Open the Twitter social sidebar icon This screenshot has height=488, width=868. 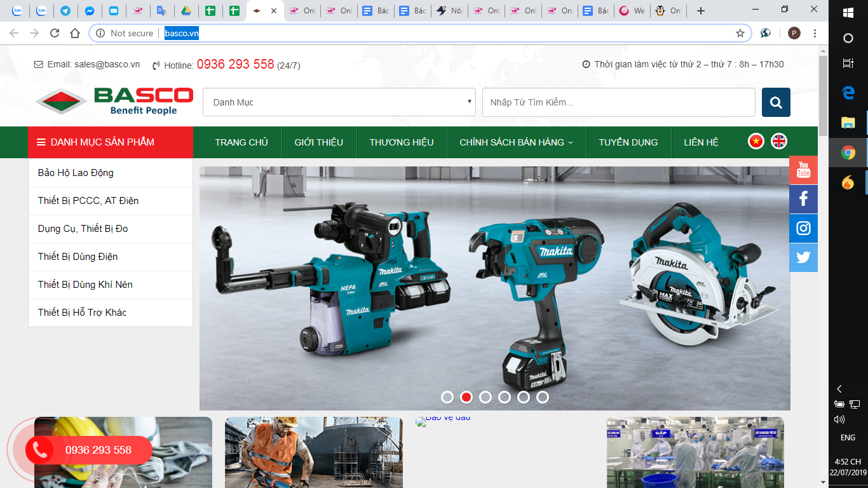[803, 257]
